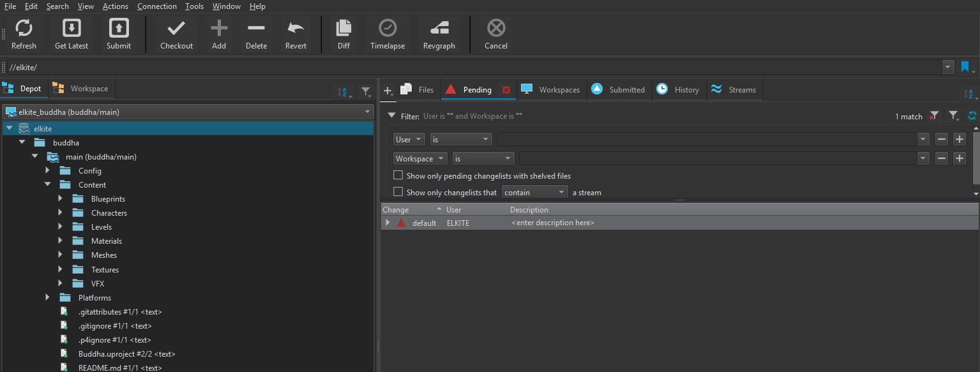Screen dimensions: 980x372
Task: Collapse the Filter section disclosure triangle
Action: tap(391, 116)
